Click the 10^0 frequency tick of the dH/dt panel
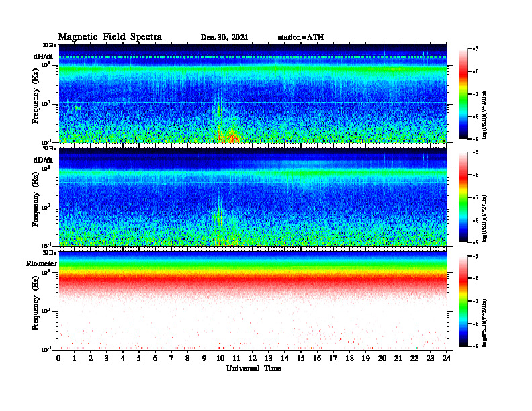532x411 pixels. click(46, 103)
